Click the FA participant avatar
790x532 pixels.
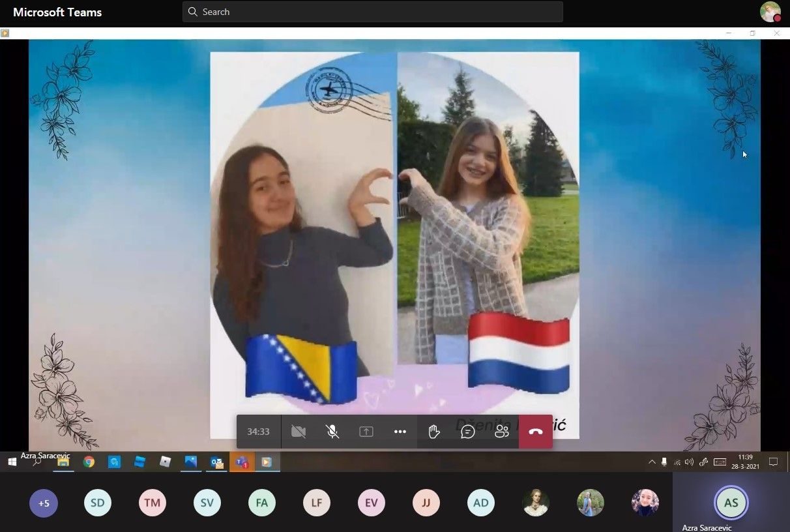[262, 503]
